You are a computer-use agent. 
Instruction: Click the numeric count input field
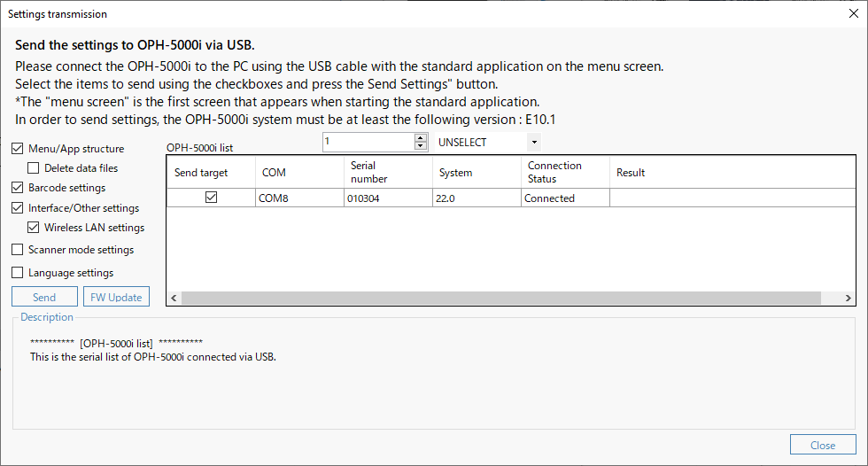(368, 142)
